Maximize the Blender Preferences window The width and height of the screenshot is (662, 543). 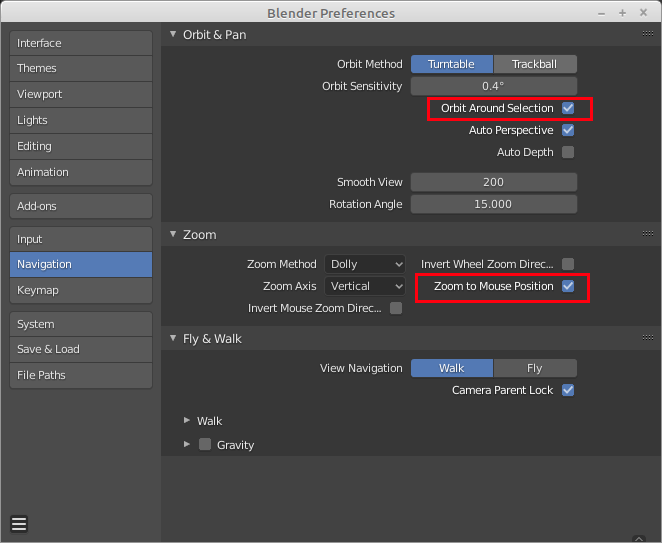click(622, 13)
